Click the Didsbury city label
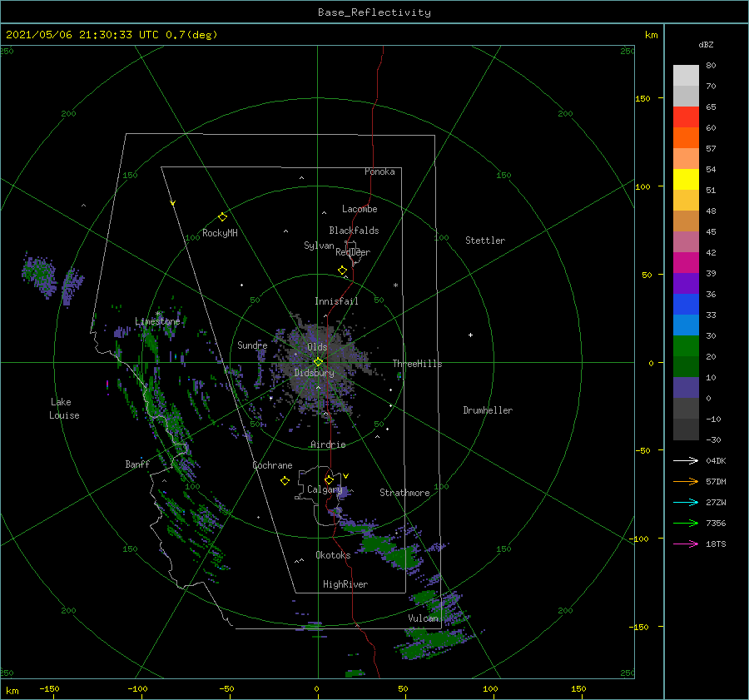The width and height of the screenshot is (749, 700). click(315, 373)
